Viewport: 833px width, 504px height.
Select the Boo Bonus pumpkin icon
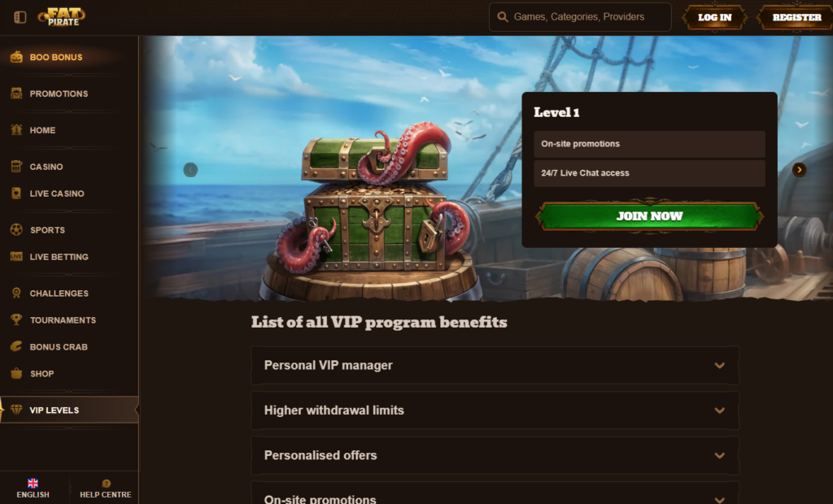(16, 57)
